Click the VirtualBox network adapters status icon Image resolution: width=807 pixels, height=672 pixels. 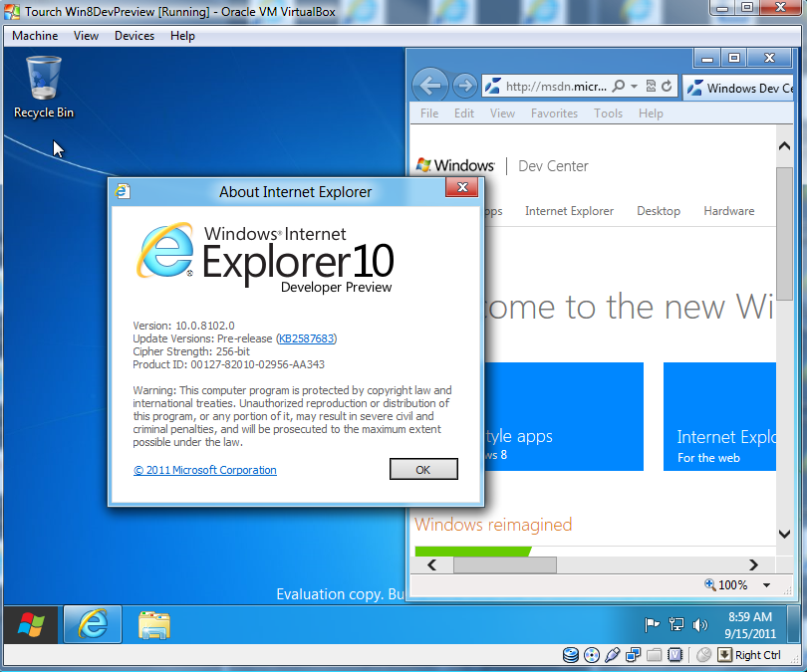633,655
